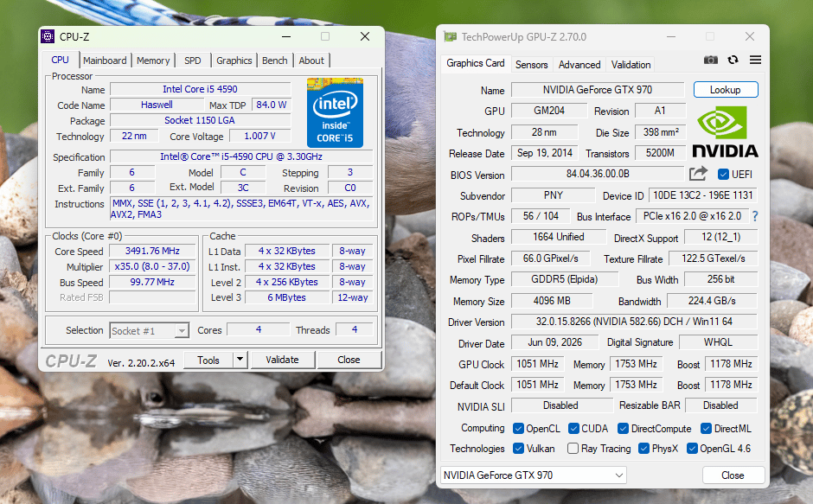
Task: Click the Package value Socket 1150 LGA
Action: pos(200,120)
